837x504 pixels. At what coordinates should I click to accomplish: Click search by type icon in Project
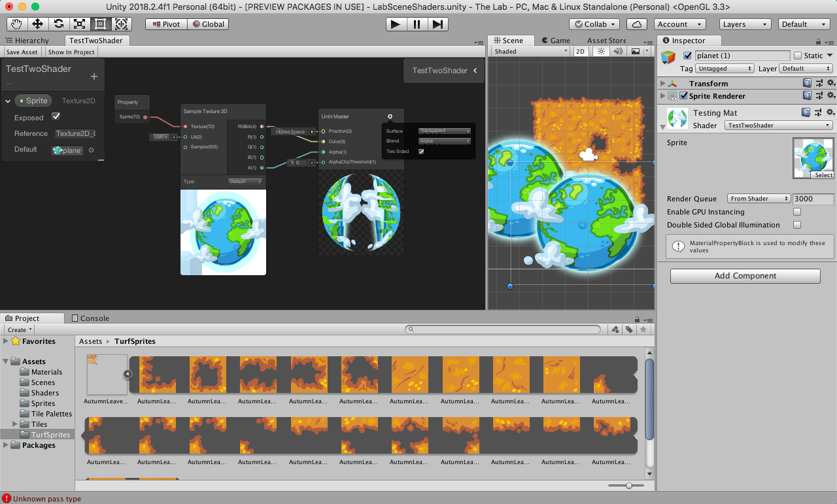click(615, 329)
